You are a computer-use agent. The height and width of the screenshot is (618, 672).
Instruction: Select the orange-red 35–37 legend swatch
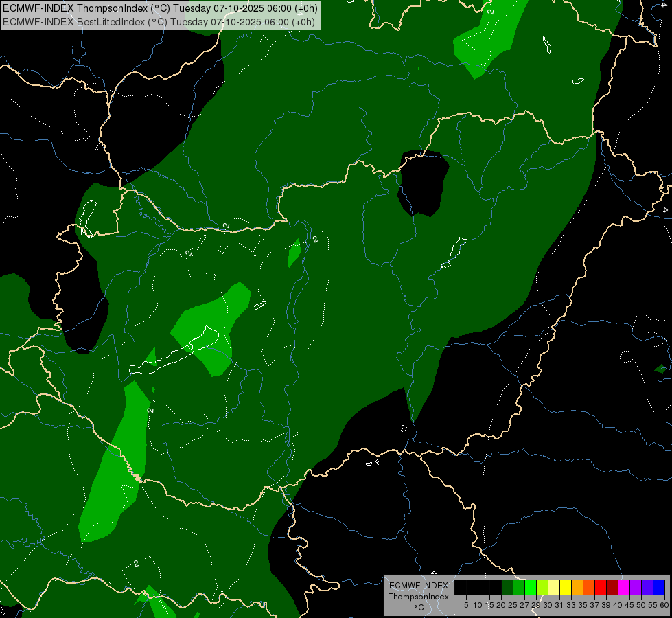589,587
